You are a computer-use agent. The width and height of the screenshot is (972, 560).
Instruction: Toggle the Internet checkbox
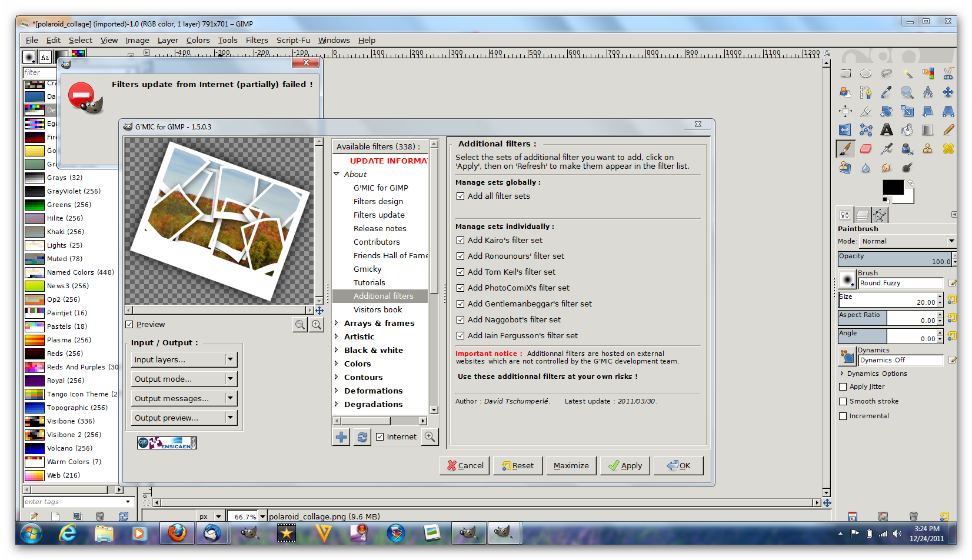(380, 436)
